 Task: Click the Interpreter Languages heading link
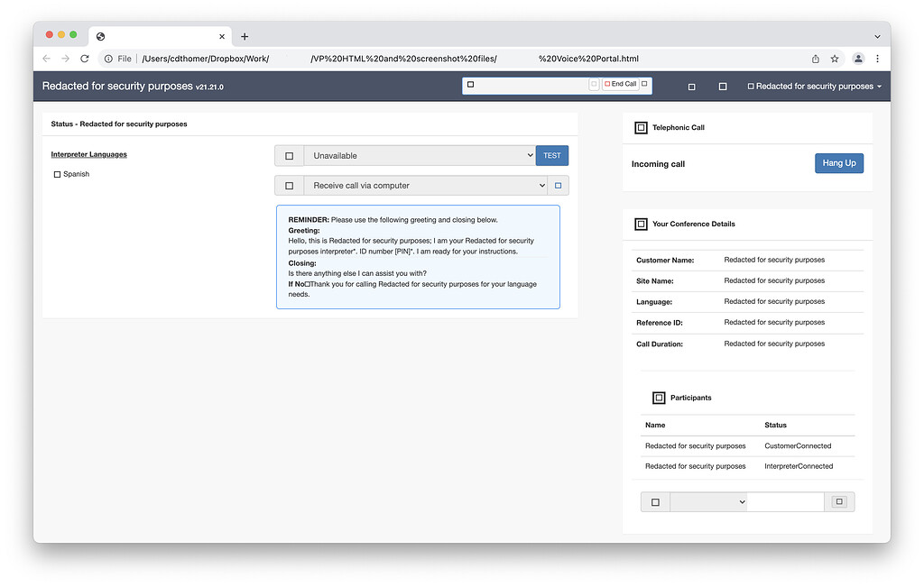(x=88, y=154)
